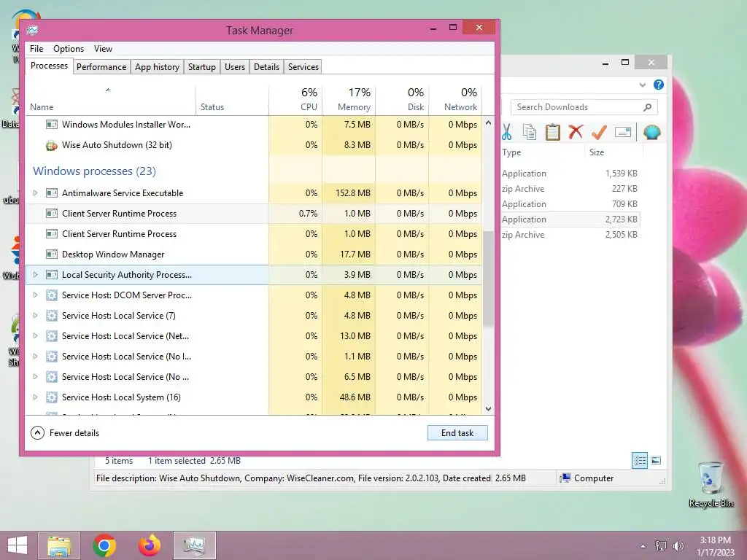Click the red X Delete icon in Explorer
The image size is (747, 560).
[x=576, y=131]
